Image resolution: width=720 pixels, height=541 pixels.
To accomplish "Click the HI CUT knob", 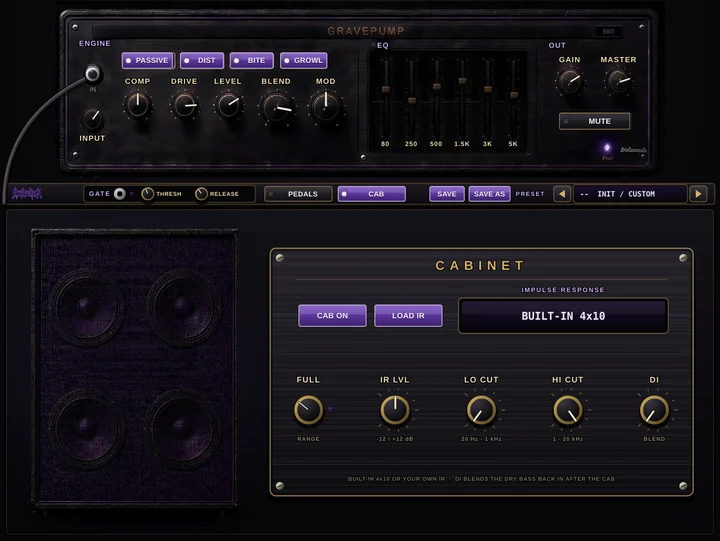I will point(568,410).
